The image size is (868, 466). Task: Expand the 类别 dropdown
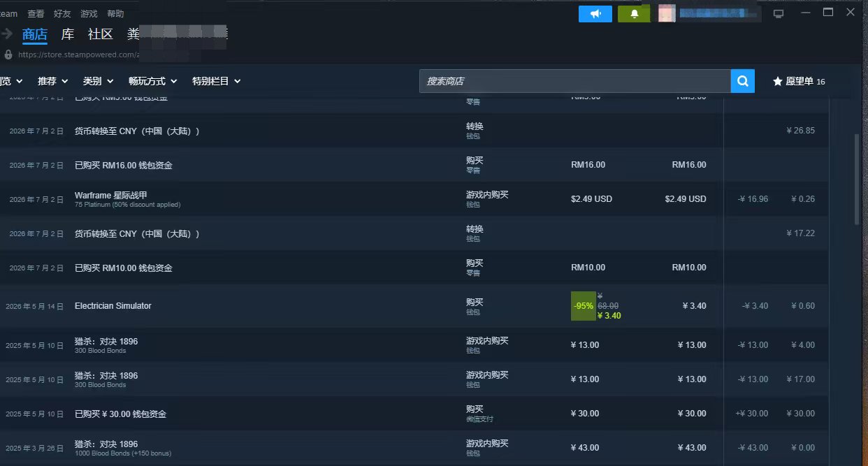(x=99, y=81)
